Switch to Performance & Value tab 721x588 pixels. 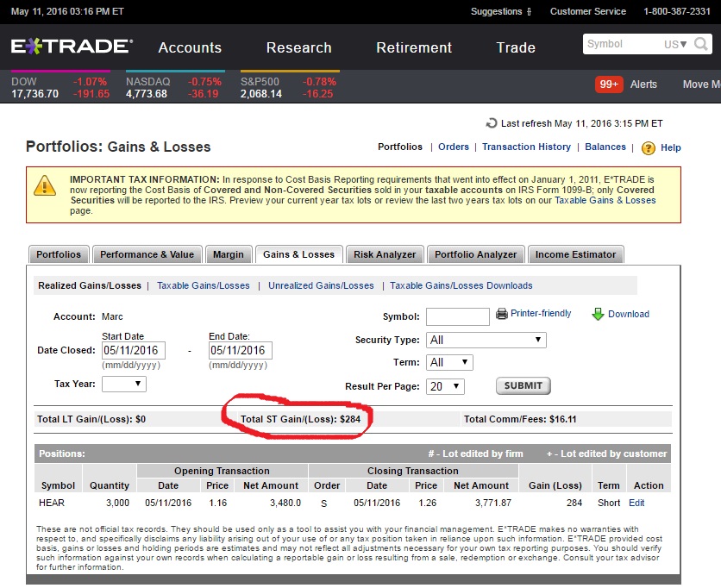(x=147, y=254)
